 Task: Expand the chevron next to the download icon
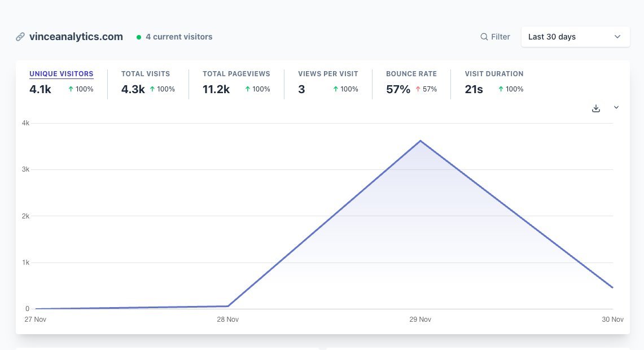pyautogui.click(x=616, y=108)
